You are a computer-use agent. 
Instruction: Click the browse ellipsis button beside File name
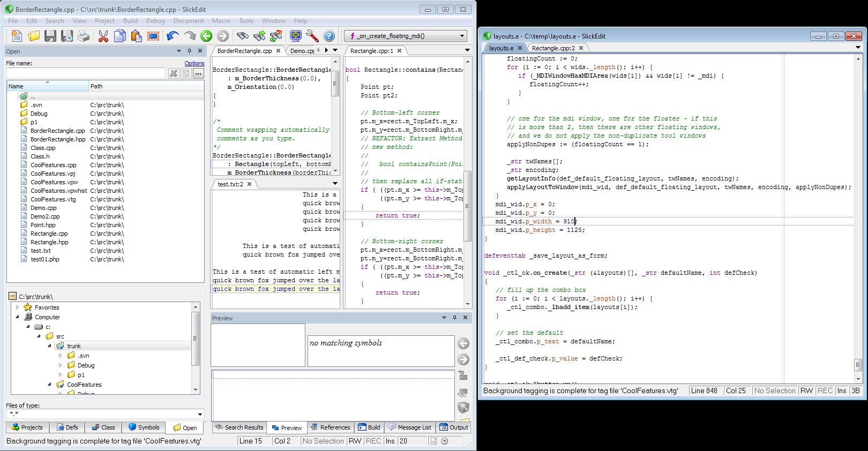(198, 73)
